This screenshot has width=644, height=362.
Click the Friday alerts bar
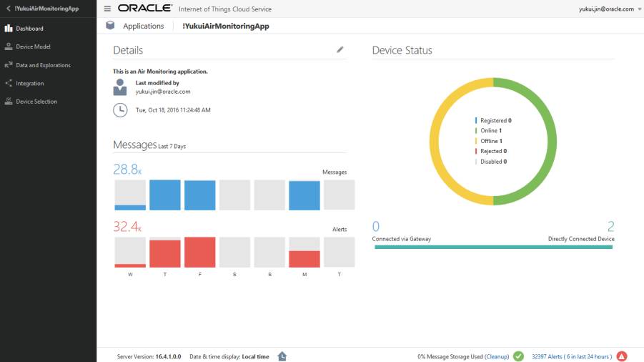tap(199, 253)
